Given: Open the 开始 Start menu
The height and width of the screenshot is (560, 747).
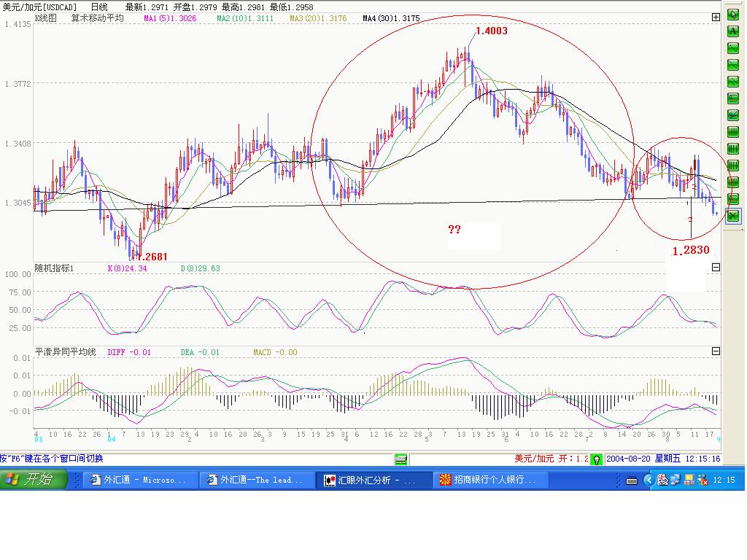Looking at the screenshot, I should point(34,479).
